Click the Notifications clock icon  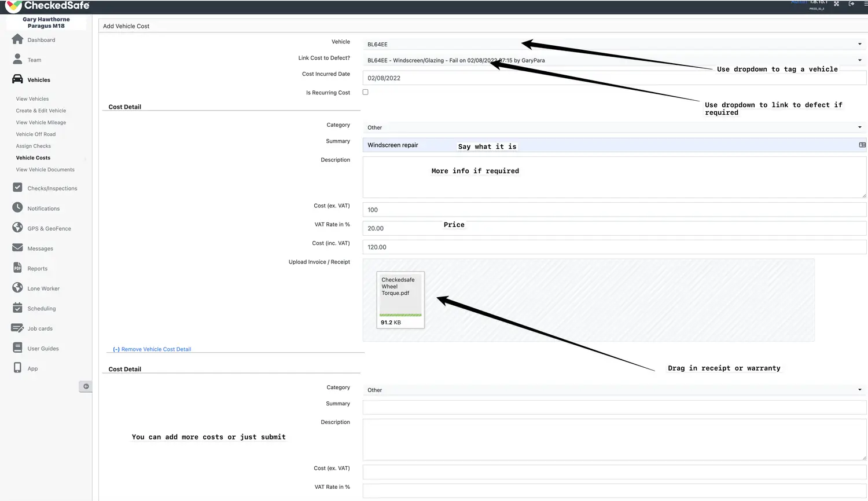point(17,208)
